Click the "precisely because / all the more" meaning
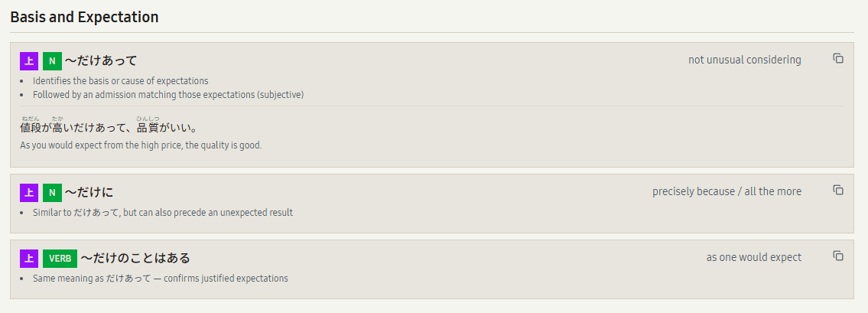This screenshot has width=868, height=313. (x=727, y=191)
